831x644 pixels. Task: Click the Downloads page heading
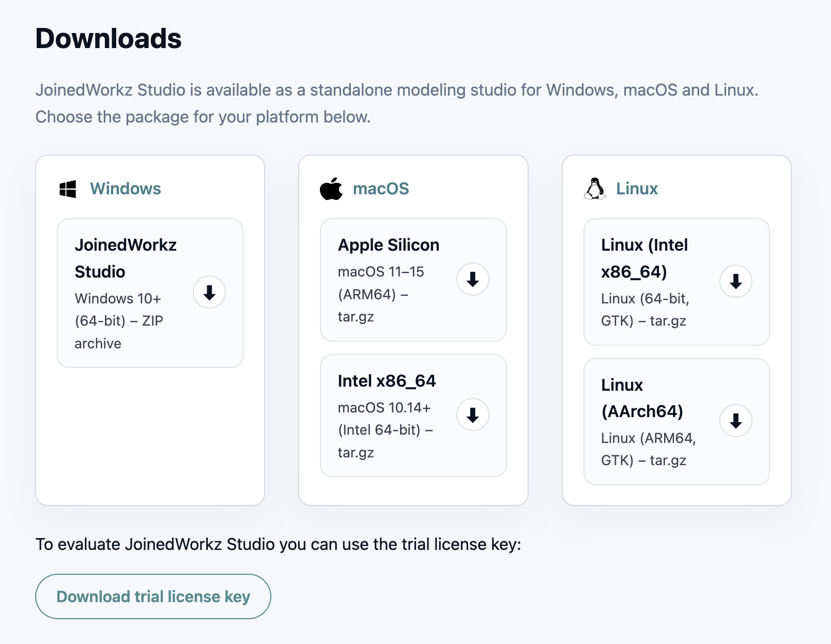click(109, 38)
